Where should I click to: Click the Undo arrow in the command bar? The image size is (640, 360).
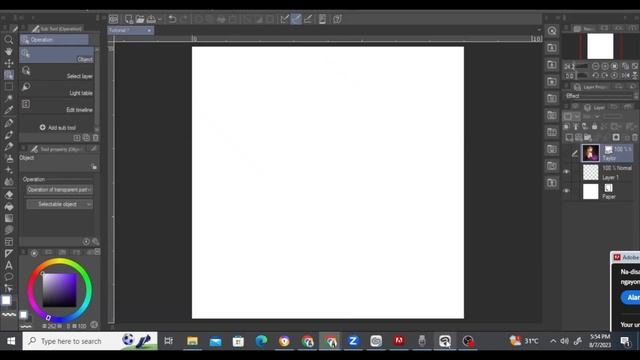[x=172, y=19]
